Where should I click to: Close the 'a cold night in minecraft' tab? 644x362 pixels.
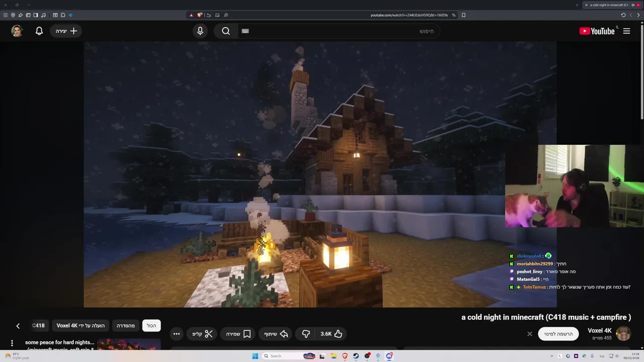coord(586,5)
